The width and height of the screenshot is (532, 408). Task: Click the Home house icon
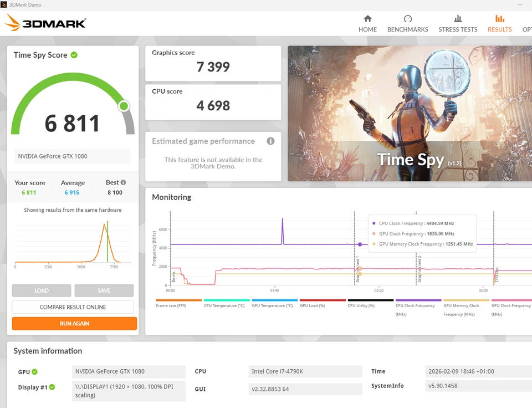pyautogui.click(x=367, y=19)
